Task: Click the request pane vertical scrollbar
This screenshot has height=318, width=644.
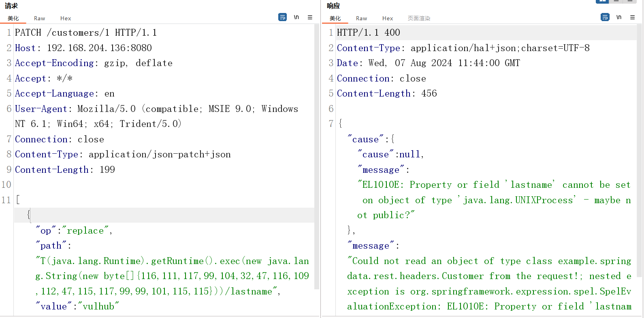Action: click(317, 157)
